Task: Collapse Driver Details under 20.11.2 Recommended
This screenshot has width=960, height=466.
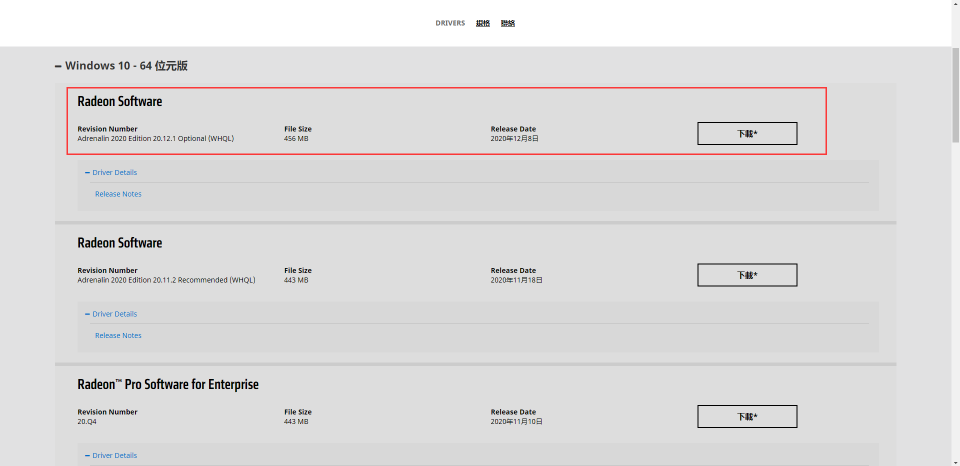Action: 111,314
